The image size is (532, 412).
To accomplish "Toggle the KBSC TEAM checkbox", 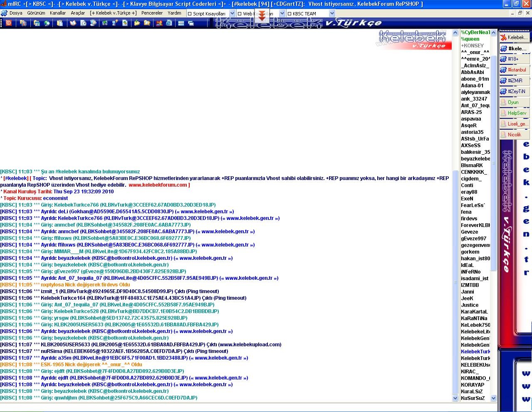I will click(x=289, y=14).
